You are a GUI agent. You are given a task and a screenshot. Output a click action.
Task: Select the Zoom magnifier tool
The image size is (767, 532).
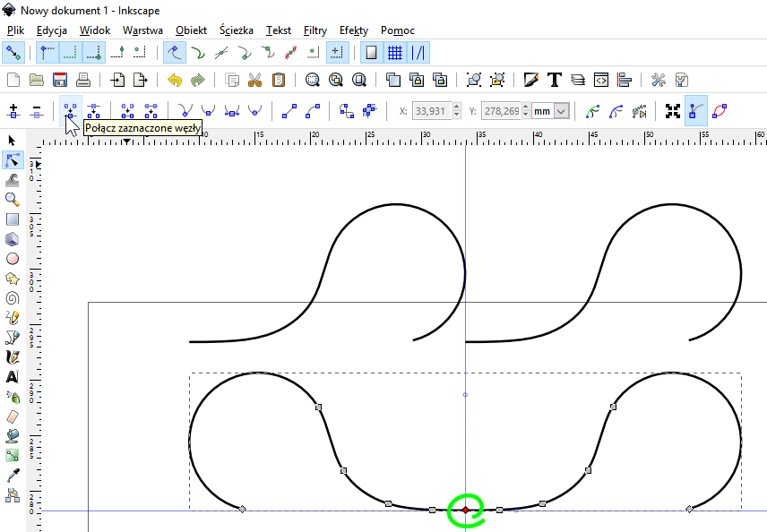tap(13, 200)
